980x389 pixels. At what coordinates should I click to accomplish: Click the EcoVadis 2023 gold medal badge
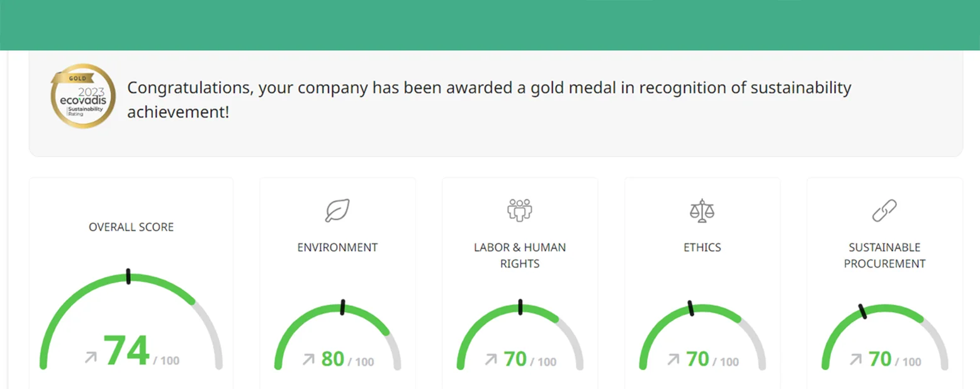[83, 96]
